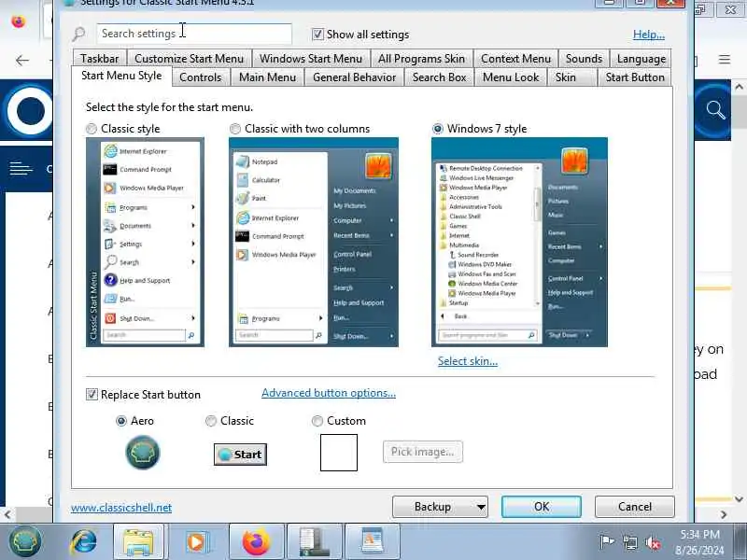The height and width of the screenshot is (560, 747).
Task: Open the Firefox hamburger menu
Action: click(725, 60)
